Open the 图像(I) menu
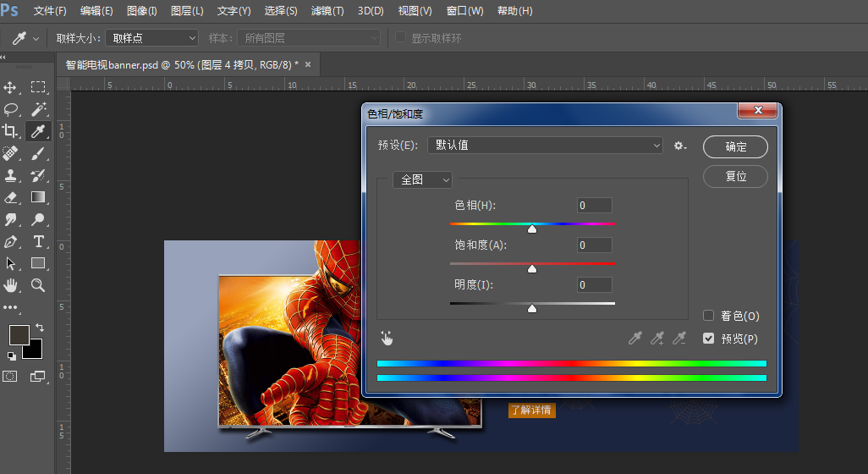 [142, 10]
